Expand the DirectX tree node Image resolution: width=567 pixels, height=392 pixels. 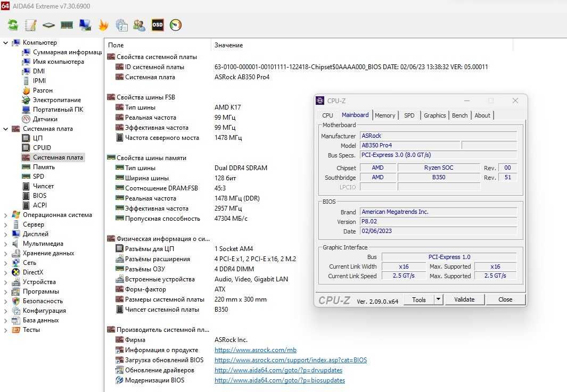(5, 272)
